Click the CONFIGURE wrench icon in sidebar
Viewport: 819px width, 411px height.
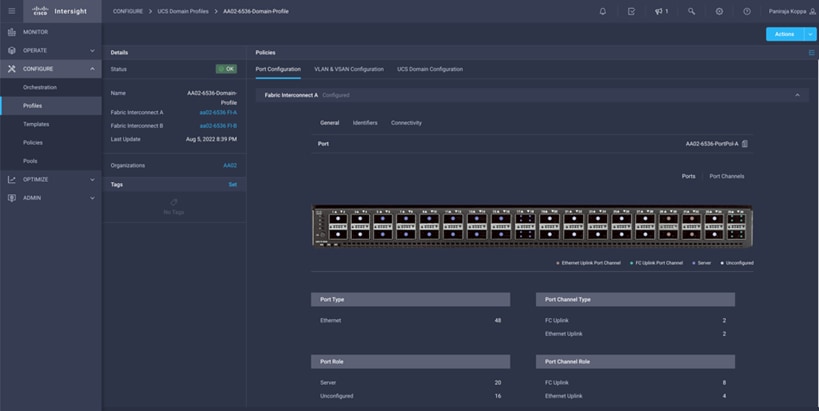[x=11, y=69]
